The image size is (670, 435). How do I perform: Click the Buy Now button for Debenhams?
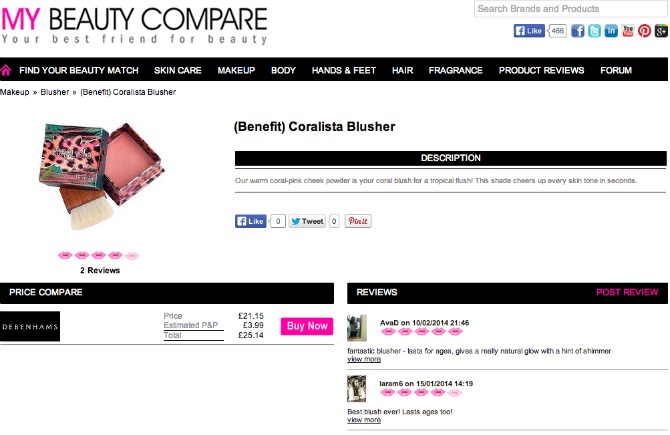pos(307,326)
